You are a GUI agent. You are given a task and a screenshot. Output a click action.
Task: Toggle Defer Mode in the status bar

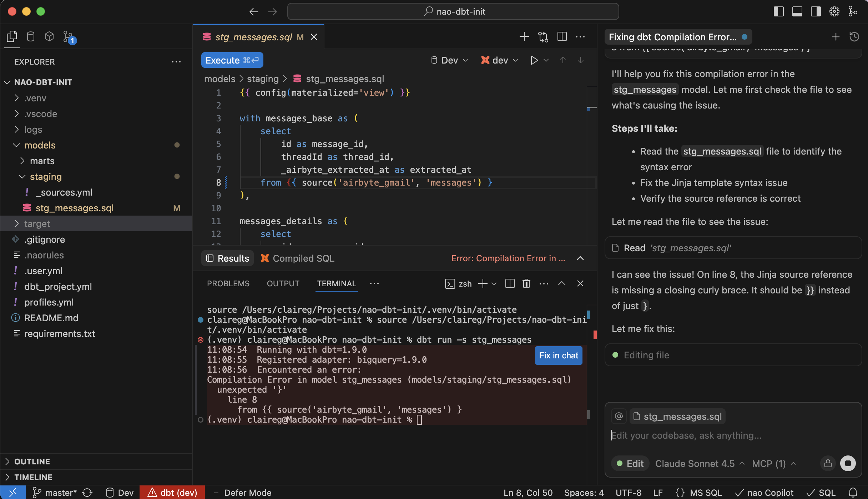click(x=248, y=493)
